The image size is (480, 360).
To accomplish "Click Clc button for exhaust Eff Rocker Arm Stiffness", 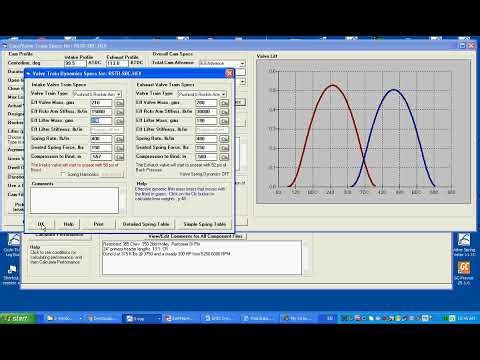I will coord(224,112).
